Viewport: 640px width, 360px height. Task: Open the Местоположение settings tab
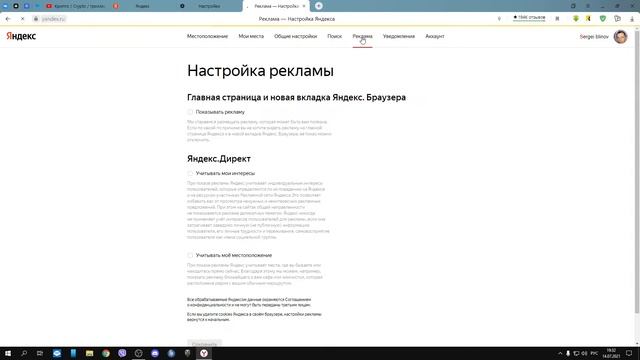(207, 36)
